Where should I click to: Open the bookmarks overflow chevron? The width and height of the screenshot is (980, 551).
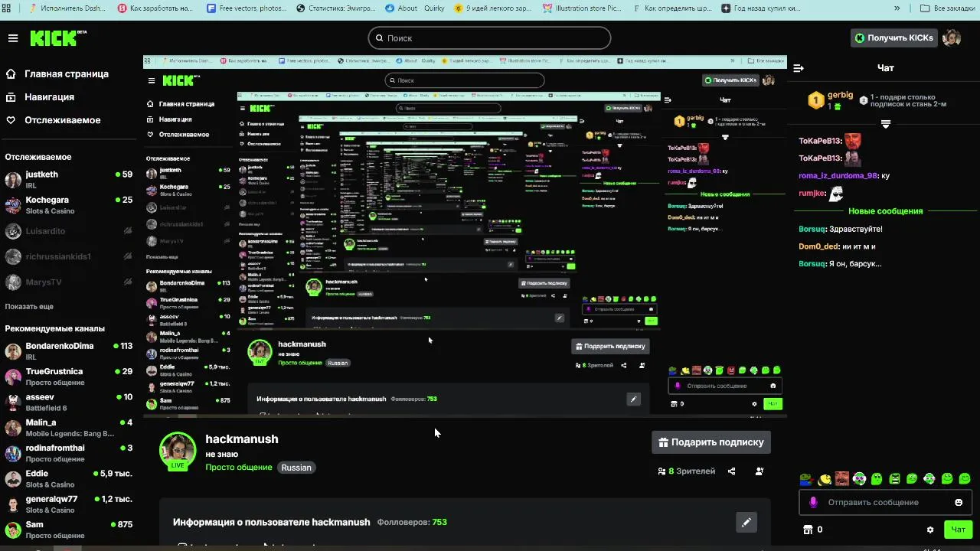[x=897, y=8]
